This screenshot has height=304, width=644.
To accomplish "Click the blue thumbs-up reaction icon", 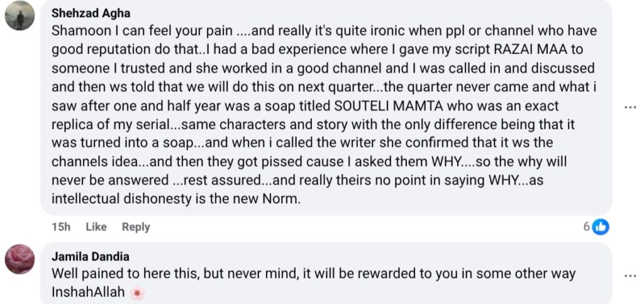I will pyautogui.click(x=601, y=227).
